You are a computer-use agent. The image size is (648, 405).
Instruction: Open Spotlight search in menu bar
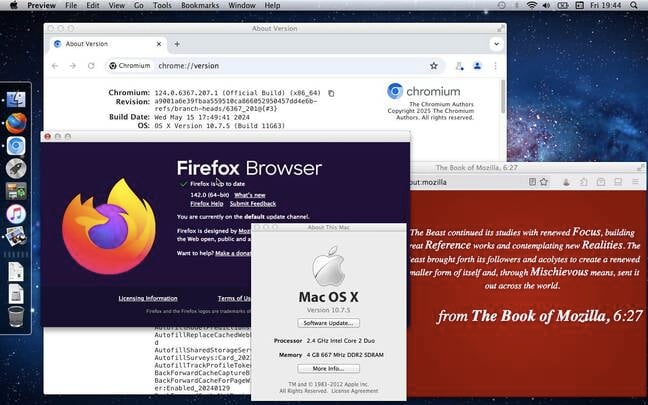click(x=634, y=5)
